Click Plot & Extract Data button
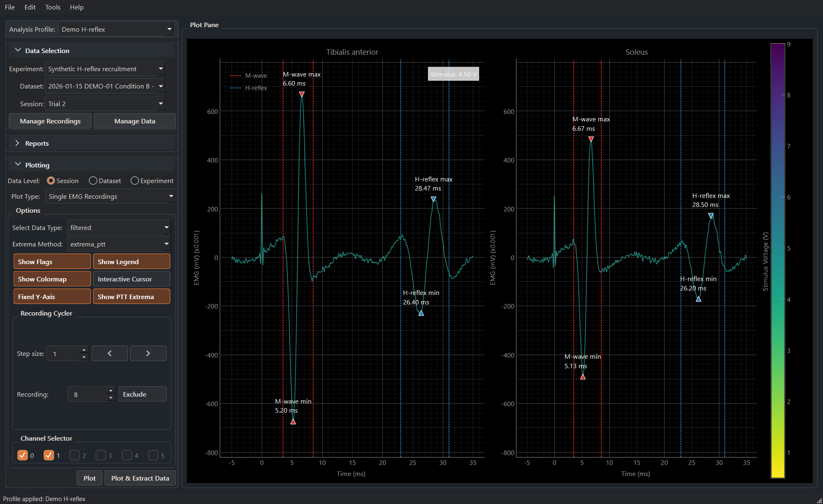The image size is (823, 504). pyautogui.click(x=140, y=478)
